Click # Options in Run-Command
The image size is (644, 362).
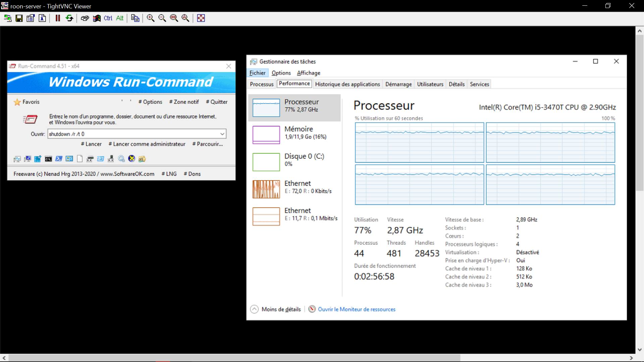click(150, 102)
